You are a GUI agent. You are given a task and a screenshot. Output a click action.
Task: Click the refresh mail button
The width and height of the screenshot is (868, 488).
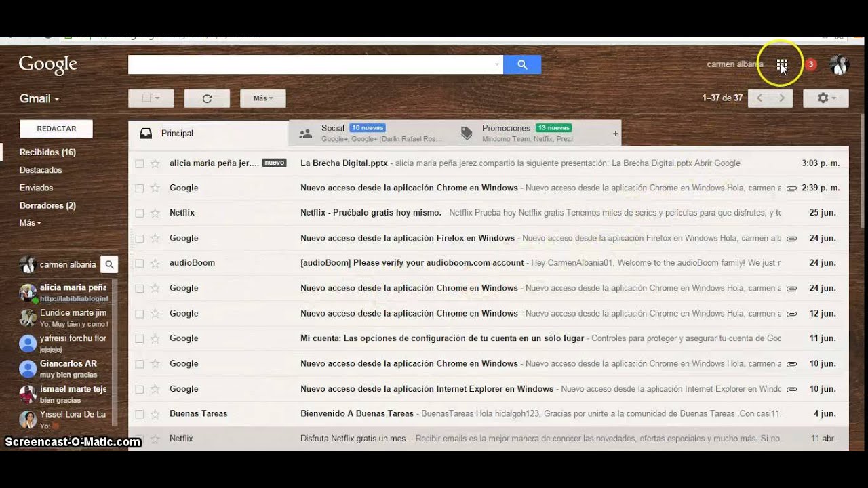coord(207,98)
